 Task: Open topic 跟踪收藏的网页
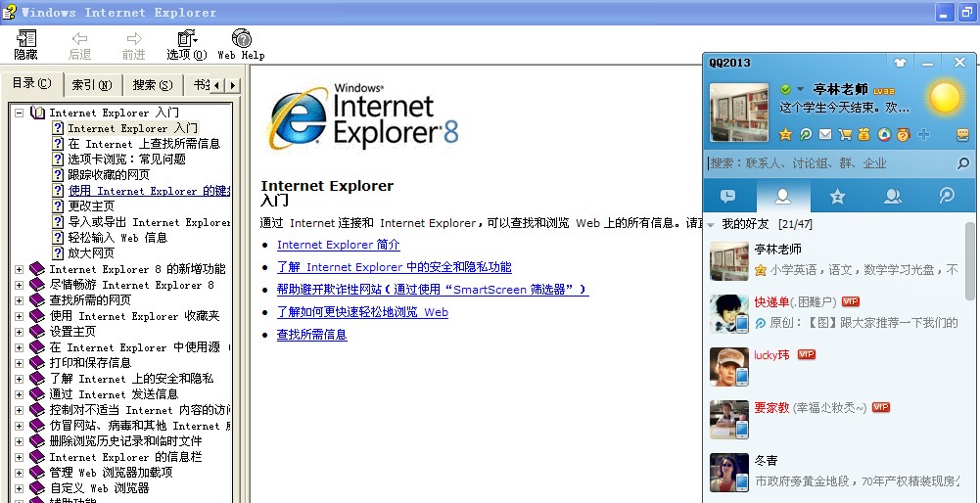point(109,175)
